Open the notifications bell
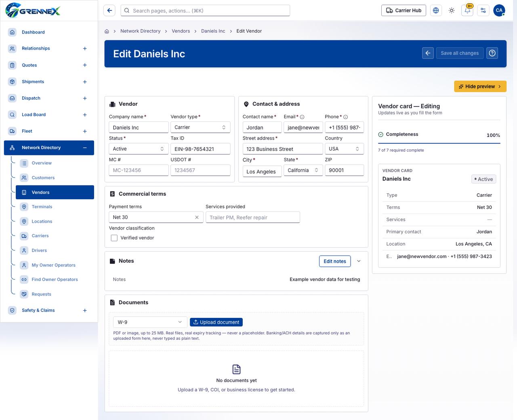 point(467,10)
